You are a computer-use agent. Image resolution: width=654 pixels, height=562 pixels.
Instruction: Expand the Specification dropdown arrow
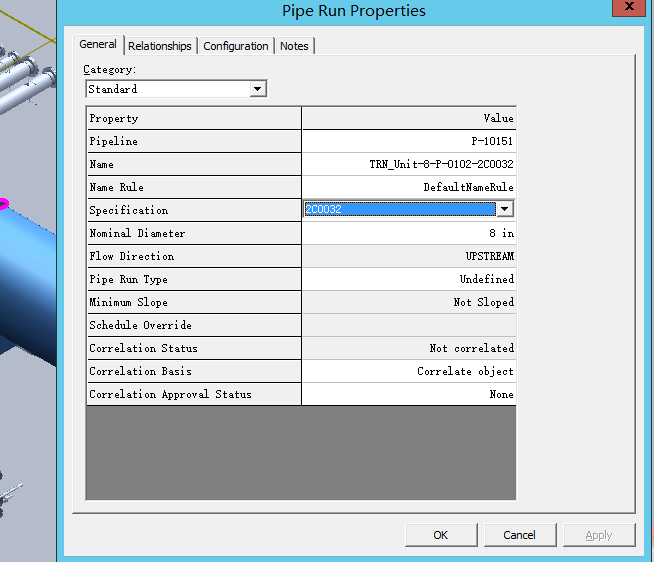505,209
